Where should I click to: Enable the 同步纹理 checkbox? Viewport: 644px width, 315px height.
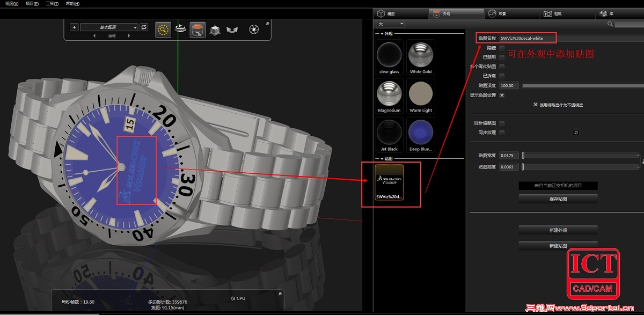pyautogui.click(x=502, y=132)
